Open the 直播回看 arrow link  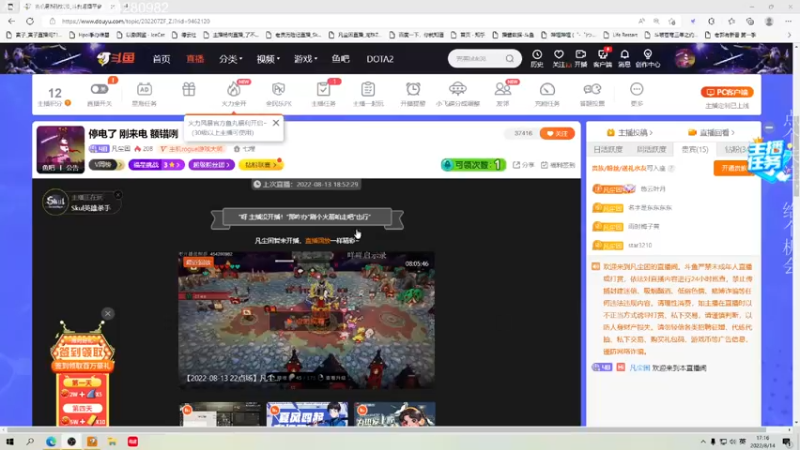712,133
